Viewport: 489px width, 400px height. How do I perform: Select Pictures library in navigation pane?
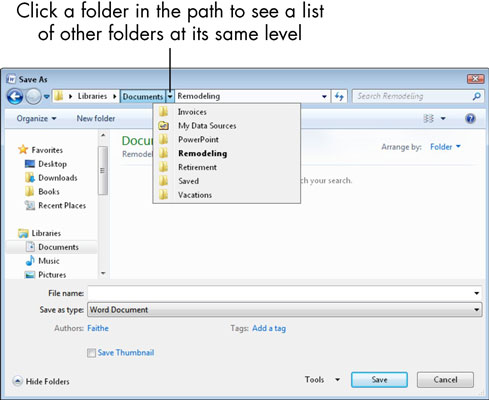tap(52, 275)
